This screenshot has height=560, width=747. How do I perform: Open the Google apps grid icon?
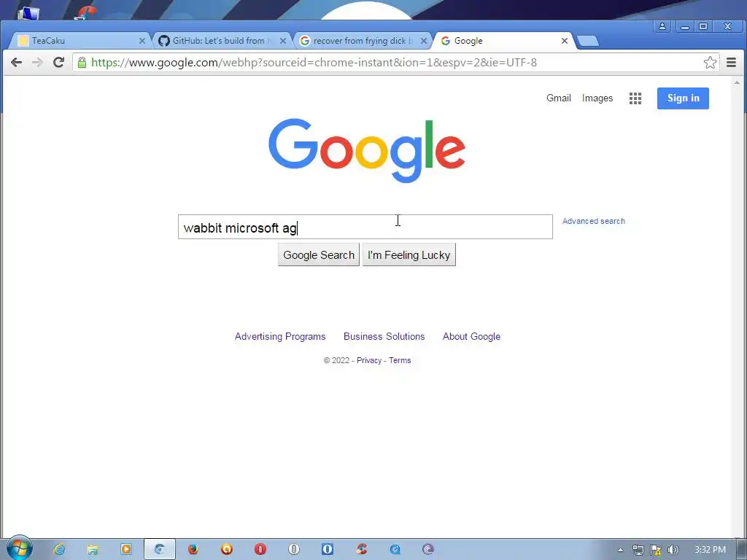point(635,98)
